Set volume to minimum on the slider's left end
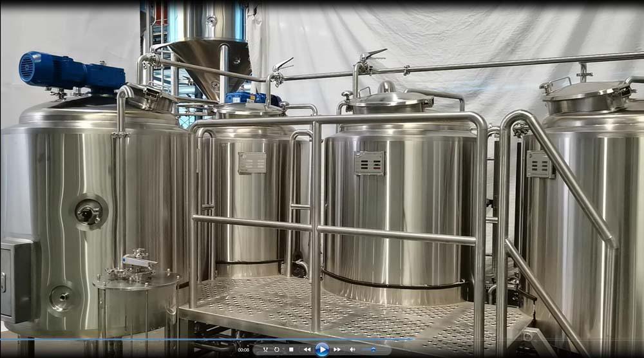 click(x=361, y=350)
